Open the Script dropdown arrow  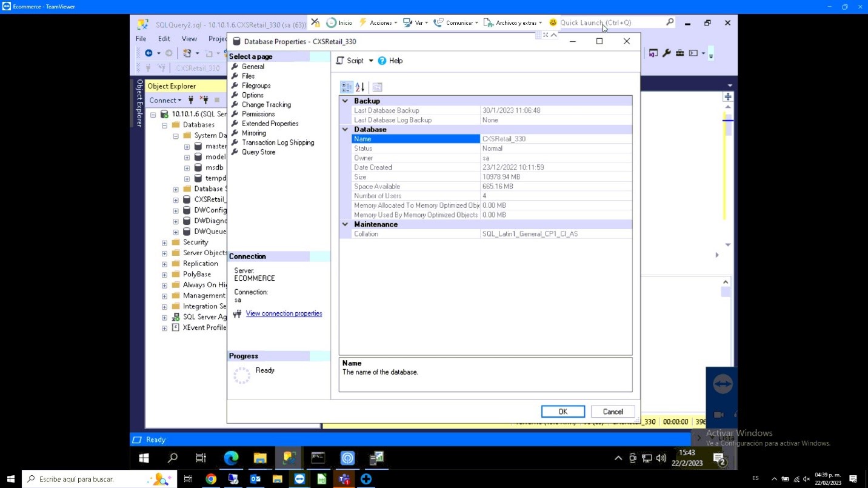(371, 61)
